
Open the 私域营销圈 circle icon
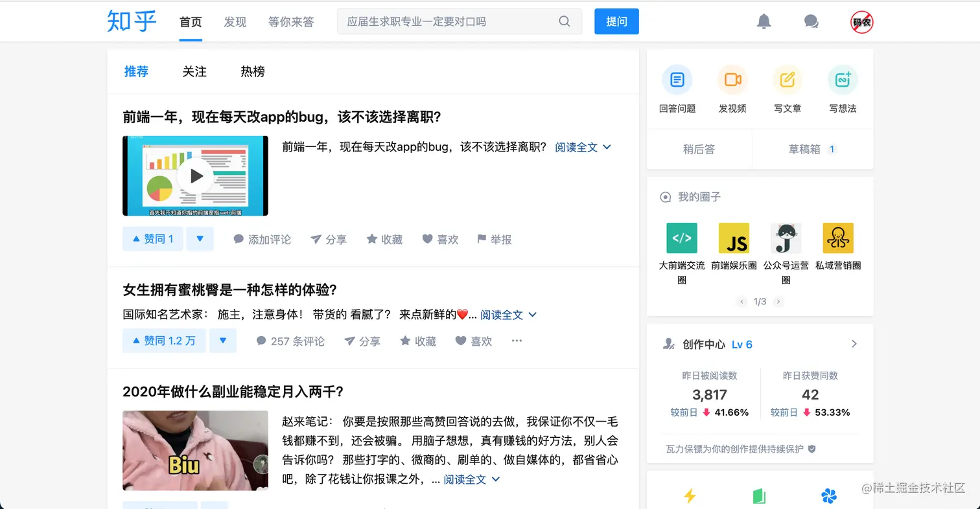838,238
